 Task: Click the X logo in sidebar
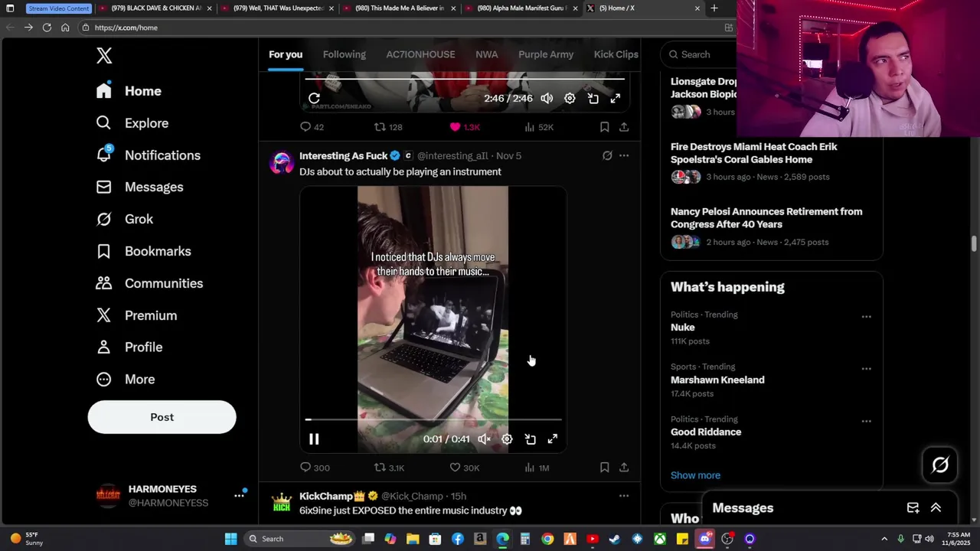pyautogui.click(x=104, y=55)
